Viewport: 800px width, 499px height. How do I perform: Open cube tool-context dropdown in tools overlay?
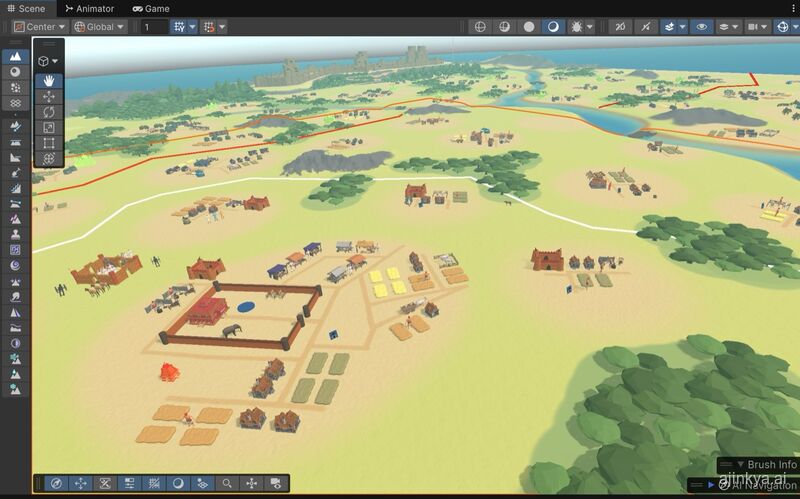click(48, 61)
